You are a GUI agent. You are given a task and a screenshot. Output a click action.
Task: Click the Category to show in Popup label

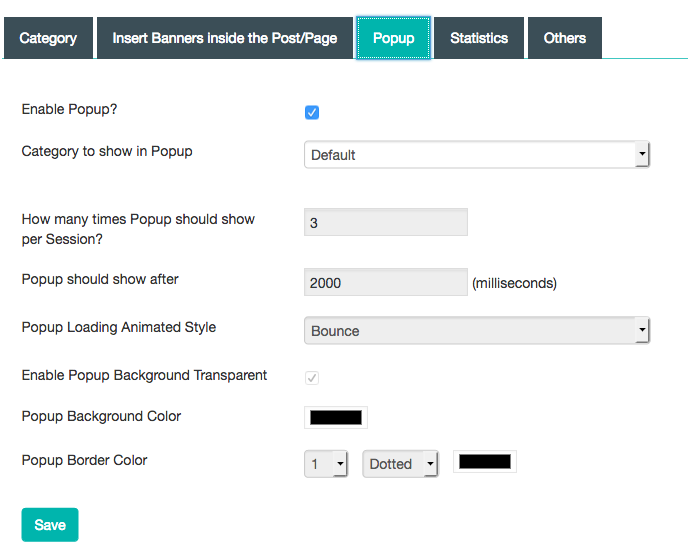click(x=107, y=152)
